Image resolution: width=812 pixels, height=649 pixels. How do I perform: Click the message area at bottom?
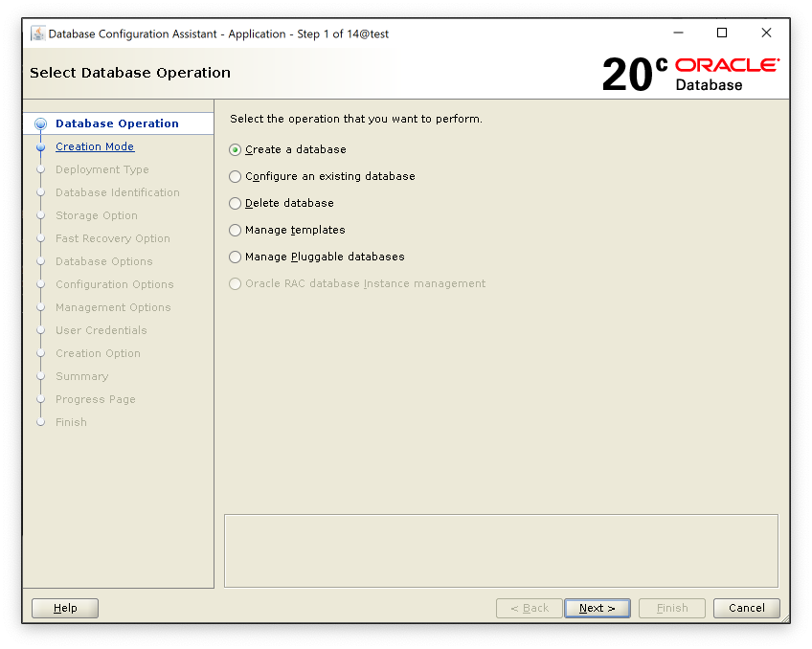click(501, 550)
